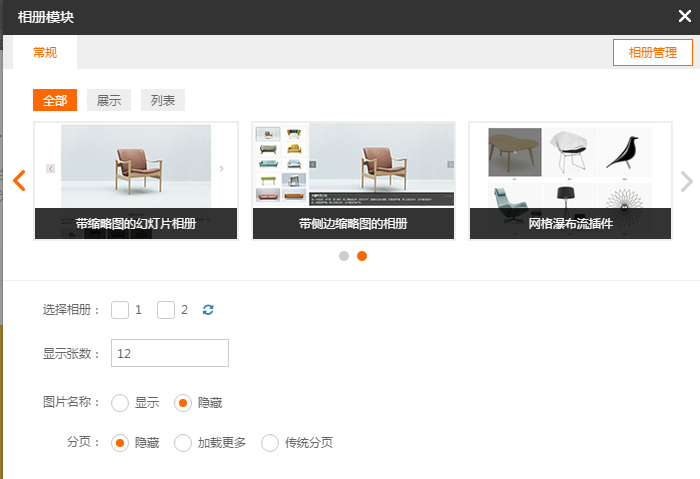Click first carousel page dot
The height and width of the screenshot is (479, 700).
pyautogui.click(x=344, y=256)
